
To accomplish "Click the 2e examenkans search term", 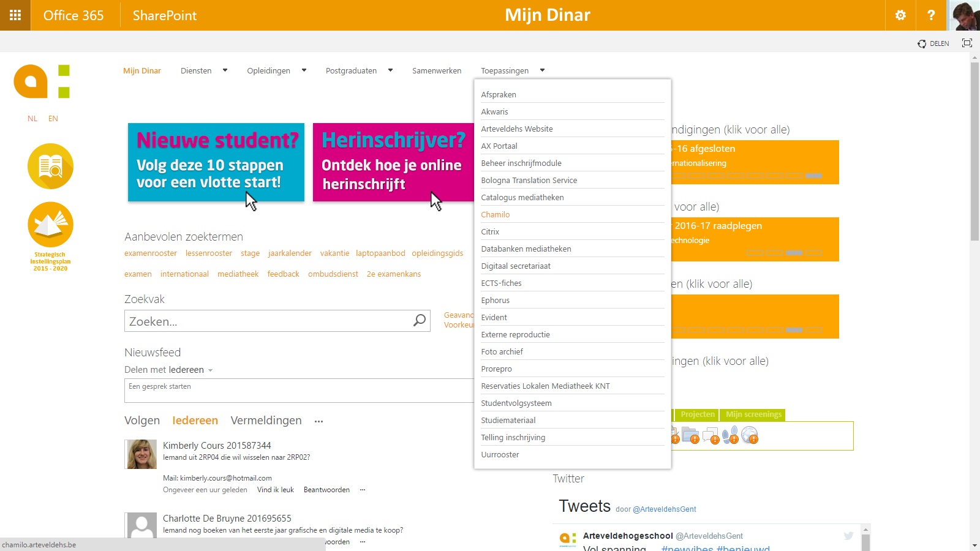I will (394, 274).
